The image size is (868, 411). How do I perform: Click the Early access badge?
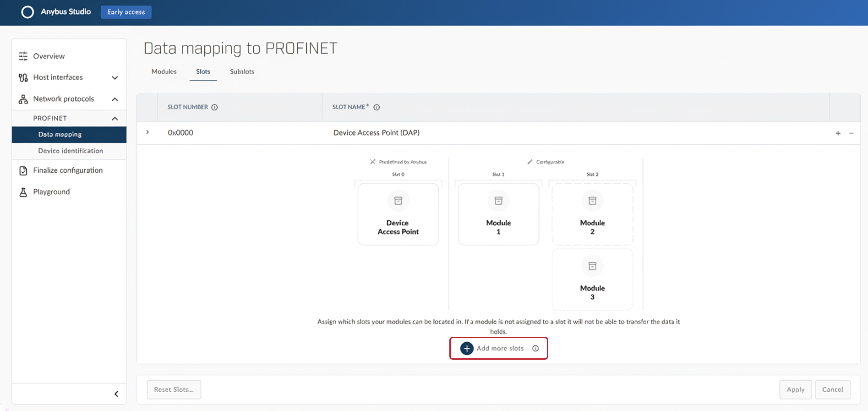(x=126, y=12)
